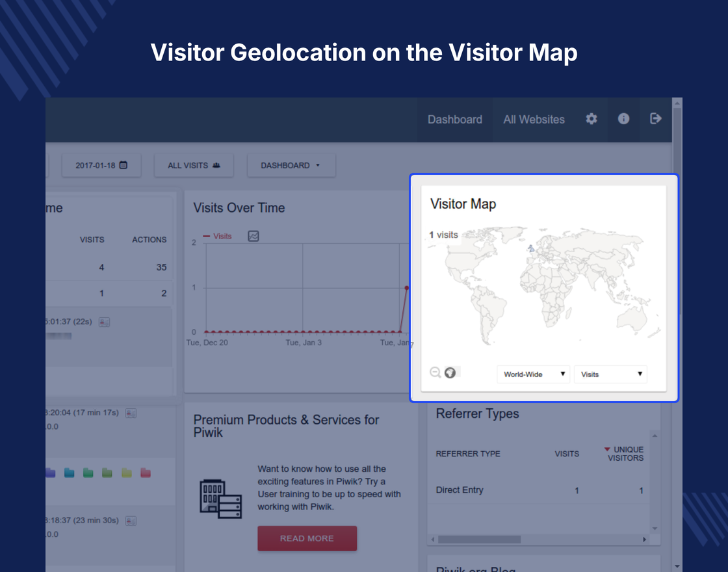Click the page vertical scrollbar up arrow
The image size is (728, 572).
click(677, 103)
